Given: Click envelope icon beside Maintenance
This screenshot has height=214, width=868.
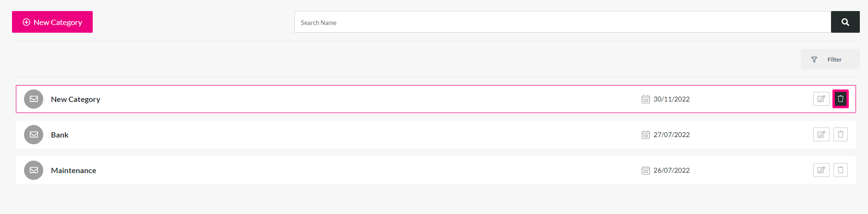Looking at the screenshot, I should 34,170.
